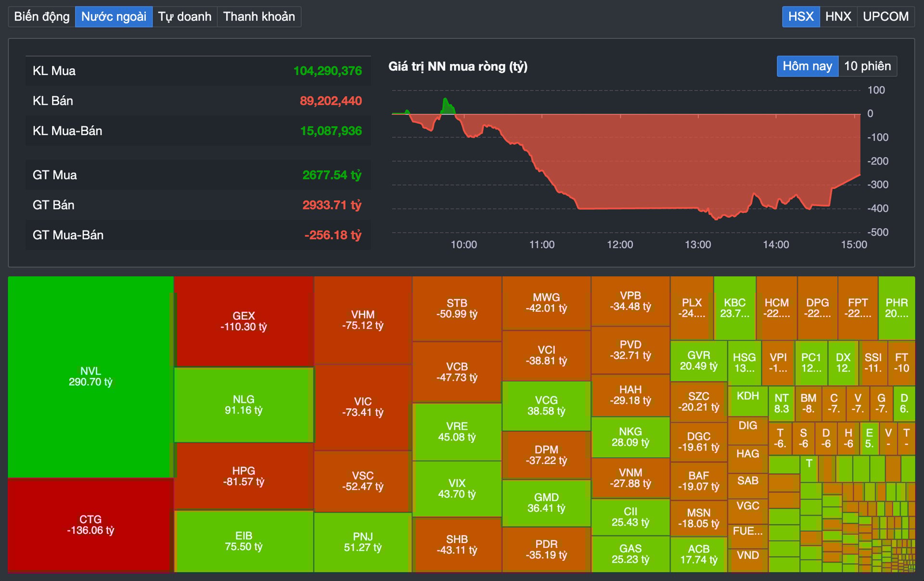Open the CII 25.43 tỷ tile
This screenshot has width=924, height=581.
tap(630, 517)
